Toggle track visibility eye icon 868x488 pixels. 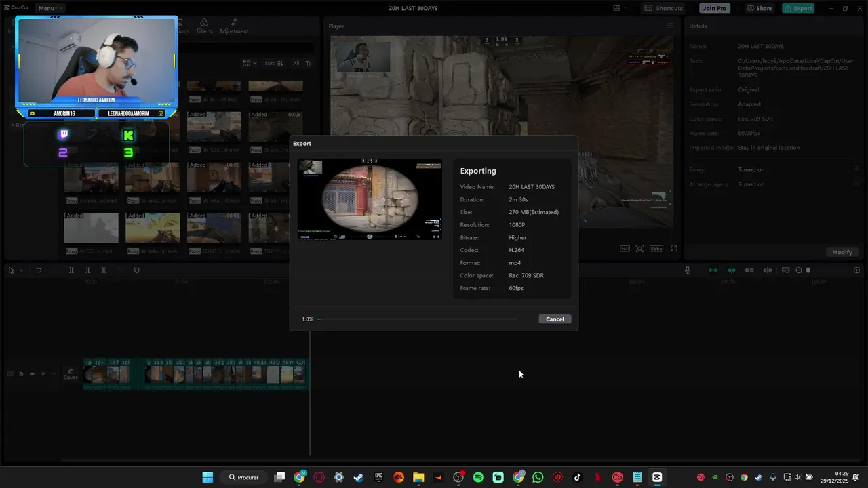(x=32, y=374)
